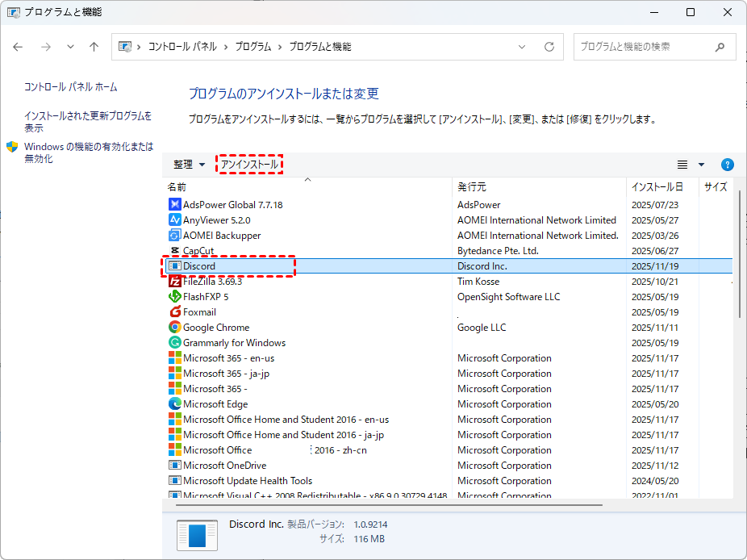The width and height of the screenshot is (747, 560).
Task: Sort list by 発行元 column header
Action: tap(472, 187)
